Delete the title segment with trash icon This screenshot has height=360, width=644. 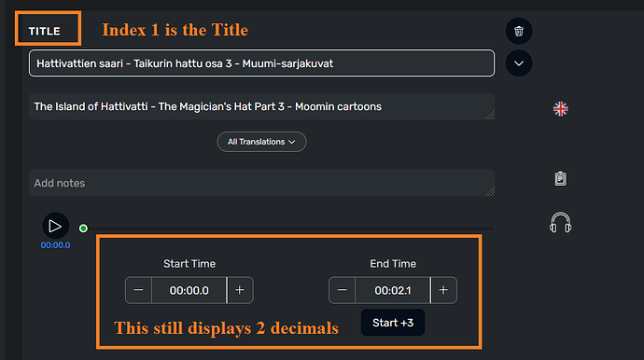[519, 31]
